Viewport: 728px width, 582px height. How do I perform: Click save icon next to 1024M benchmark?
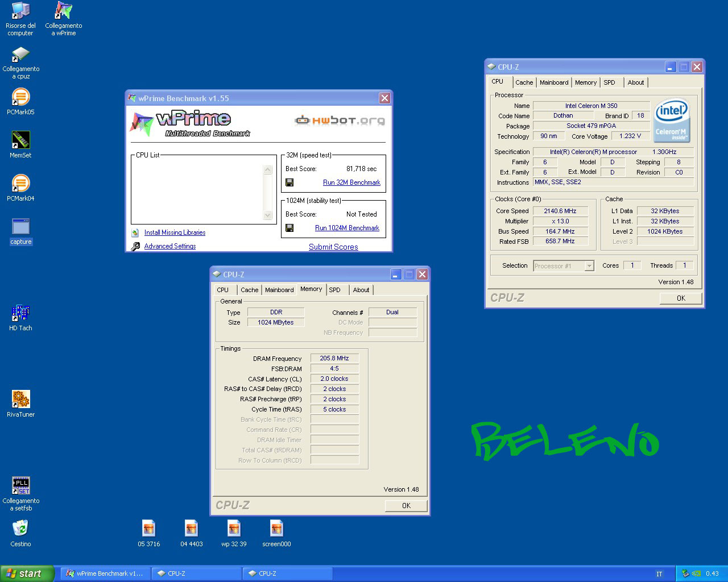tap(289, 228)
